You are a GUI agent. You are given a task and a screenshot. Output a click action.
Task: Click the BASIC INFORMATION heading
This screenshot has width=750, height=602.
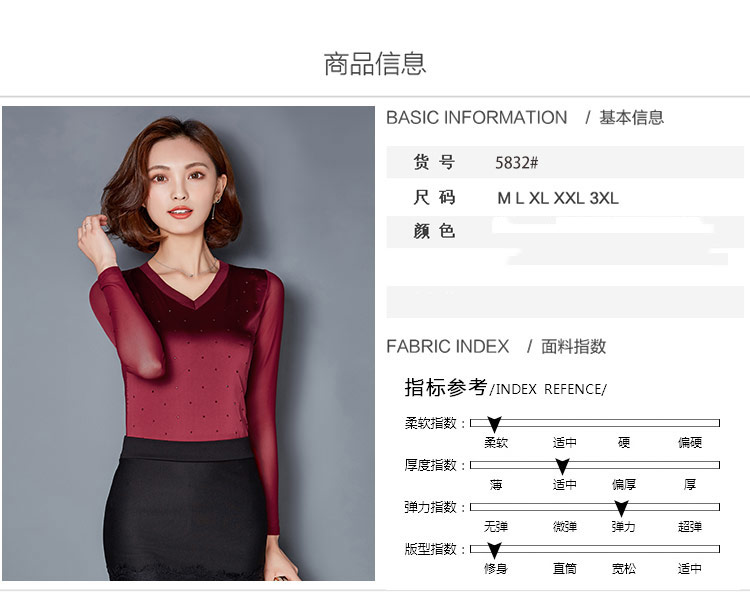tap(476, 118)
